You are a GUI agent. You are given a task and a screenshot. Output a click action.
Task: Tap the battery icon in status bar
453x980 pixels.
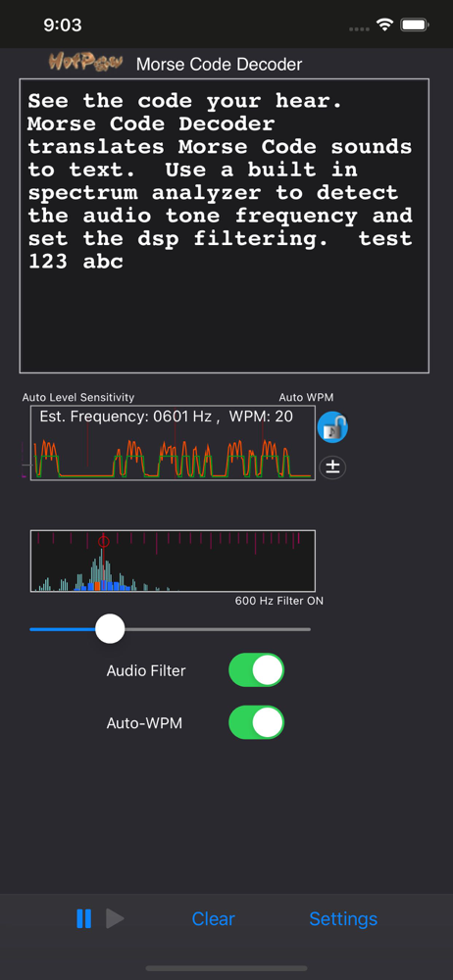click(414, 25)
